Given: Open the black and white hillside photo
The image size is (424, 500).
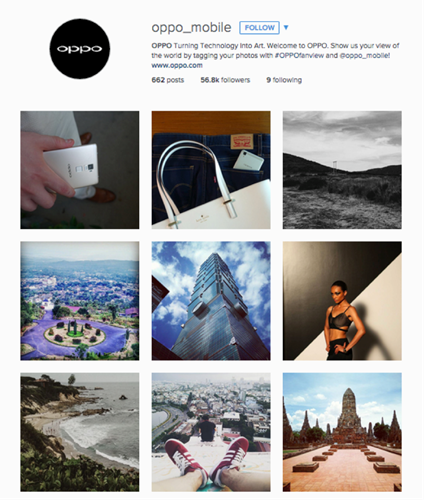Looking at the screenshot, I should [342, 170].
